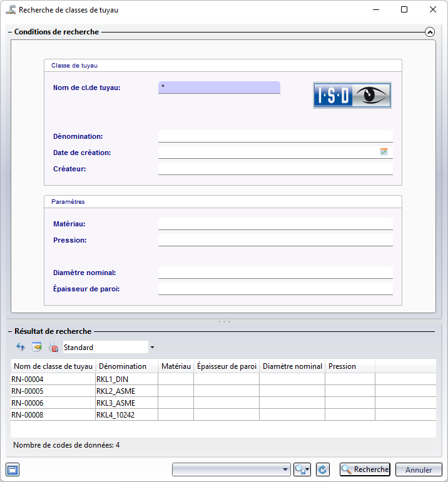
Task: Focus the Matériau input field
Action: 275,224
